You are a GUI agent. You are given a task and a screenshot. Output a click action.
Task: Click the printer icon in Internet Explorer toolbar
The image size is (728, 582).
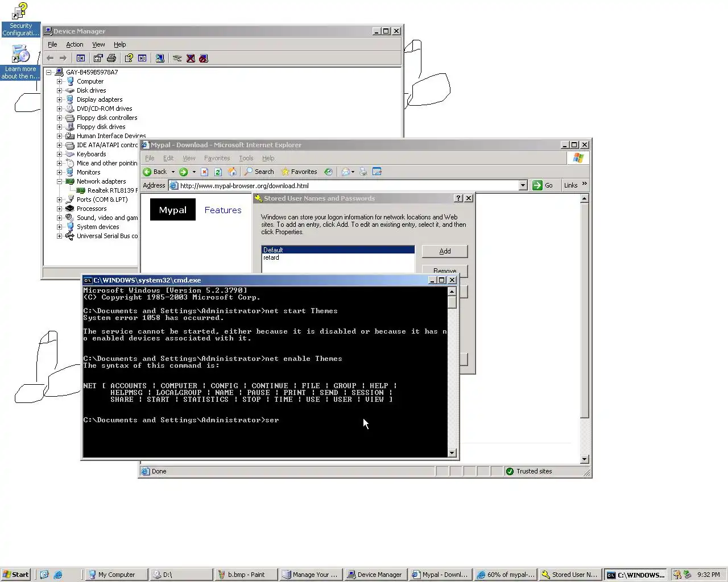coord(363,172)
